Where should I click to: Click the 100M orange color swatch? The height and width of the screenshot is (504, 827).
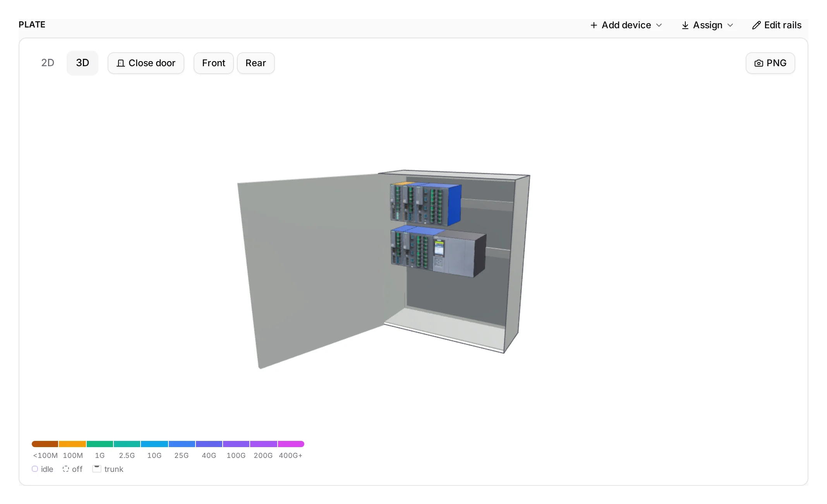(72, 444)
